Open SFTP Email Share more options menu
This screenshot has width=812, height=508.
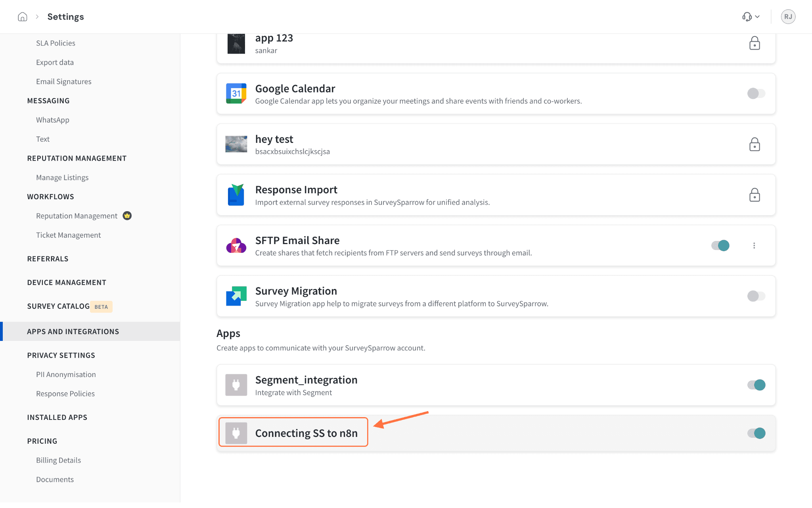pos(754,246)
